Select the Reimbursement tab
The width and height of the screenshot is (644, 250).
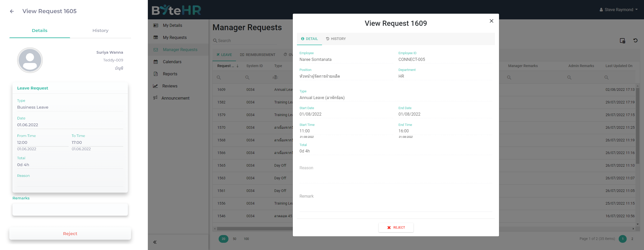pyautogui.click(x=258, y=55)
